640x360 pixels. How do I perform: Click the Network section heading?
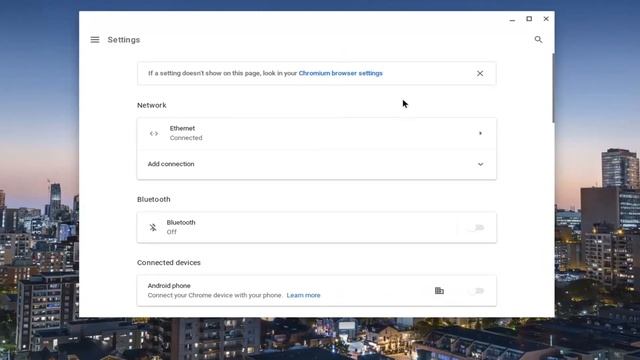coord(151,105)
